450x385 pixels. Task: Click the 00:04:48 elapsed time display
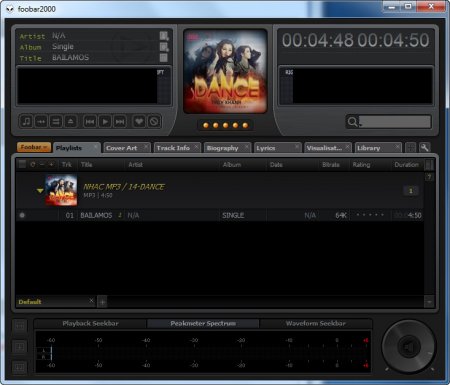[318, 40]
